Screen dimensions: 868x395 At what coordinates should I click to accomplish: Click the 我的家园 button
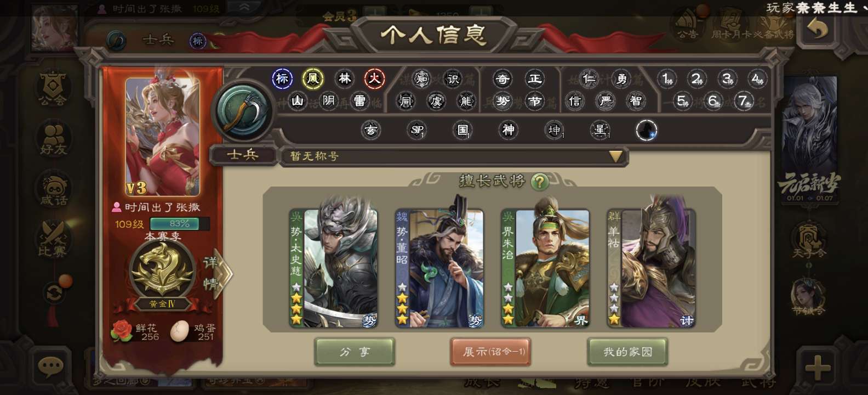(x=627, y=352)
